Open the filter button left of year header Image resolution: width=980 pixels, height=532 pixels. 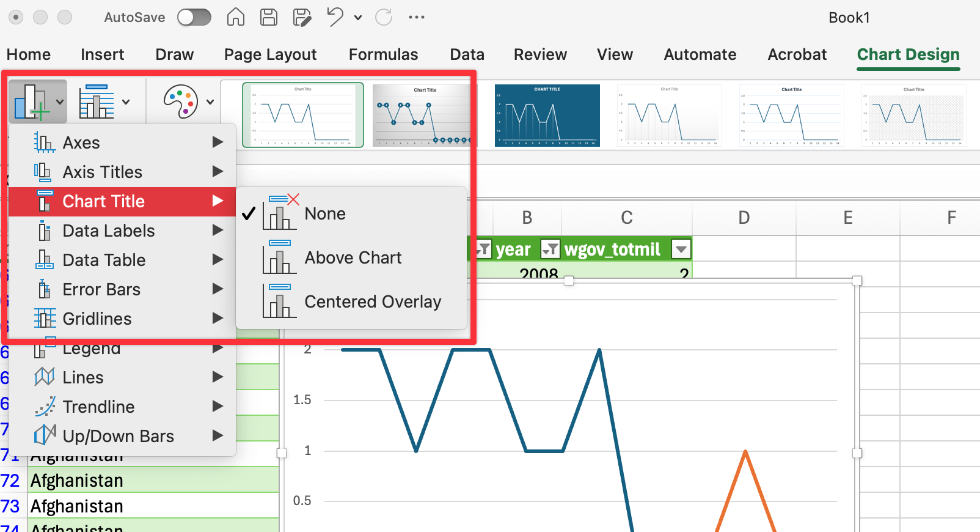pos(483,249)
